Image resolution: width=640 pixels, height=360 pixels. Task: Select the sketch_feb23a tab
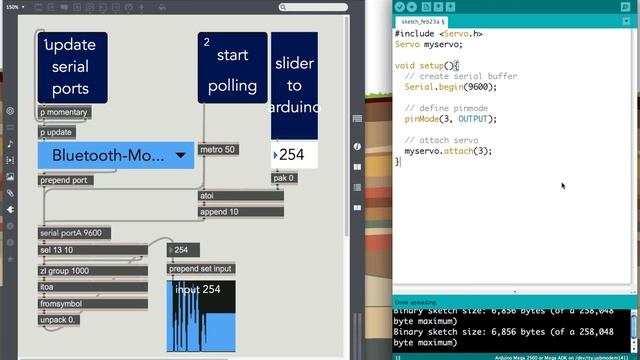point(422,22)
